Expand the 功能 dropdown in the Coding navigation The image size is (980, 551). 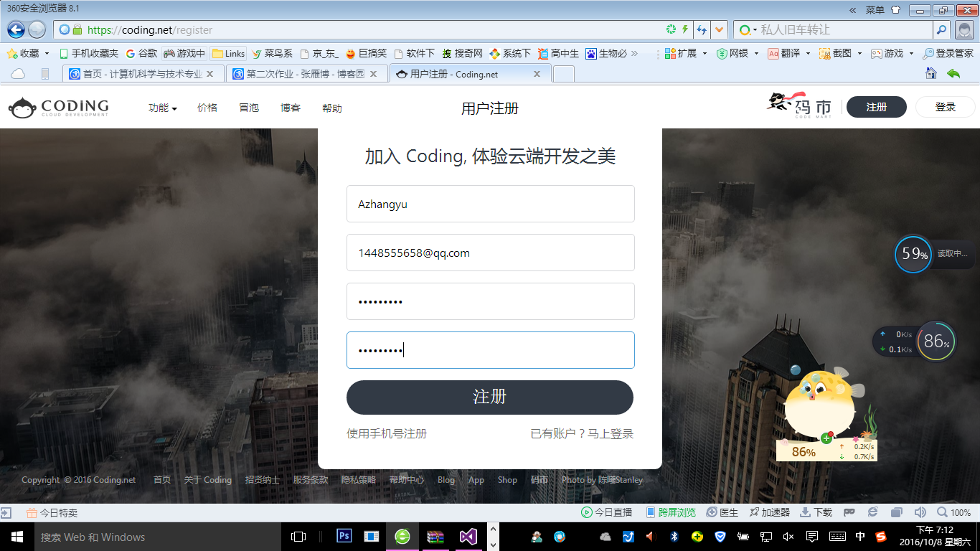[x=163, y=108]
